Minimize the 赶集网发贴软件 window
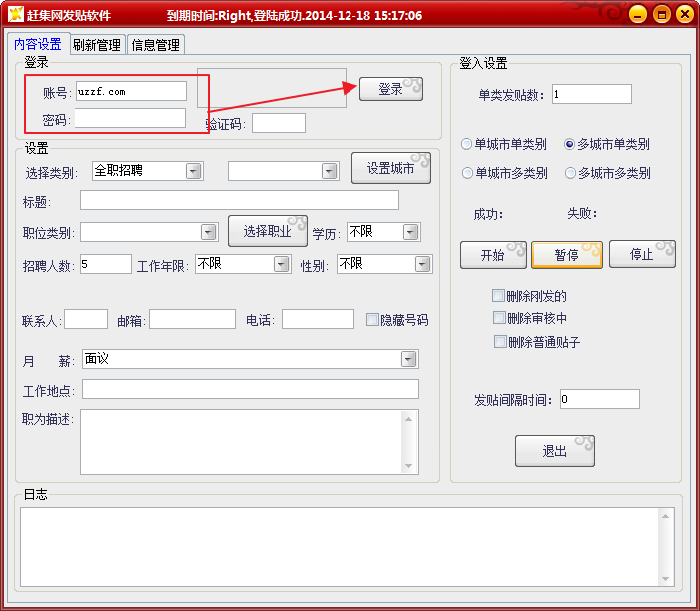The width and height of the screenshot is (700, 611). tap(638, 14)
